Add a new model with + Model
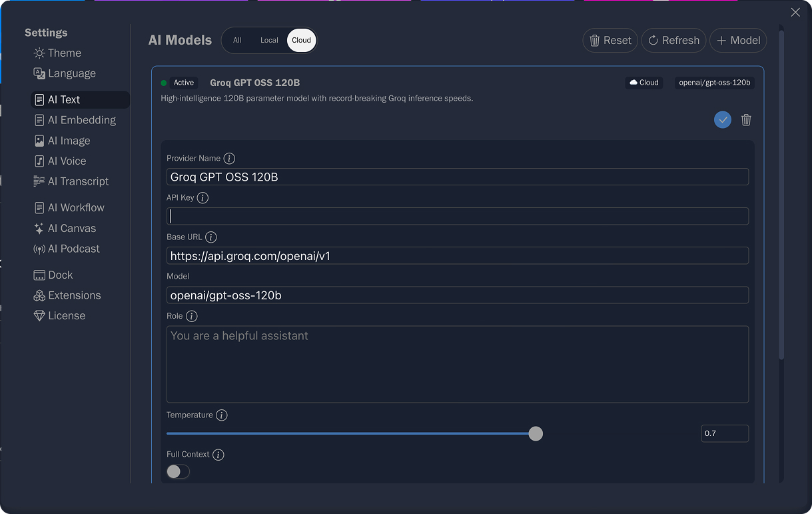 coord(738,41)
